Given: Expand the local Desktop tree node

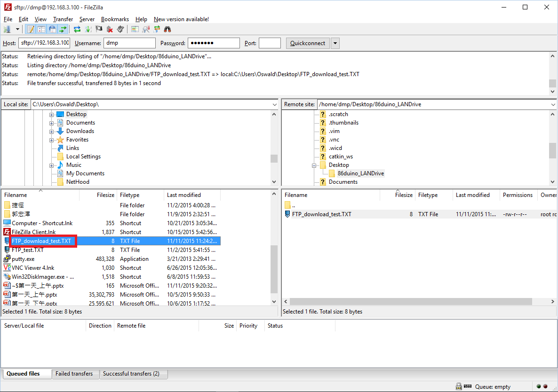Looking at the screenshot, I should tap(52, 114).
